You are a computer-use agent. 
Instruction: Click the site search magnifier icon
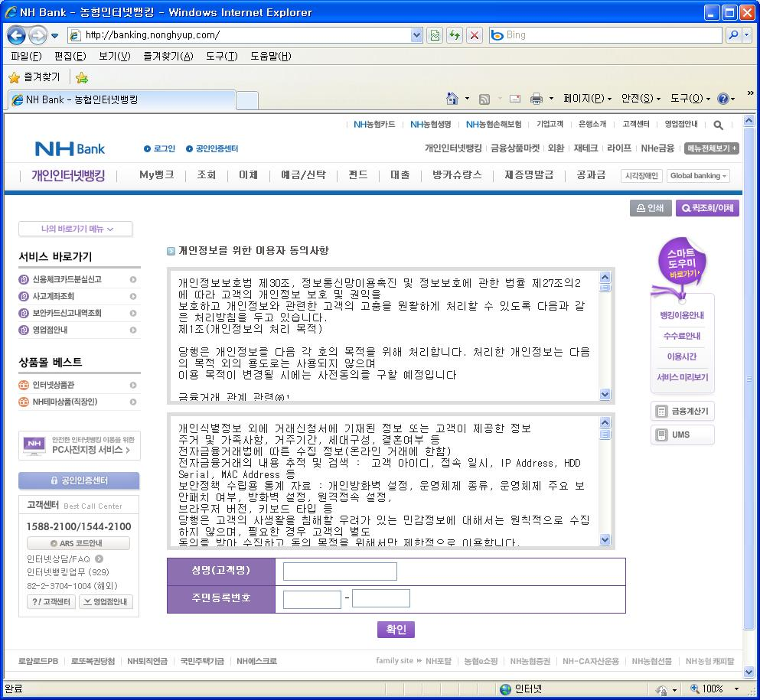pos(719,125)
